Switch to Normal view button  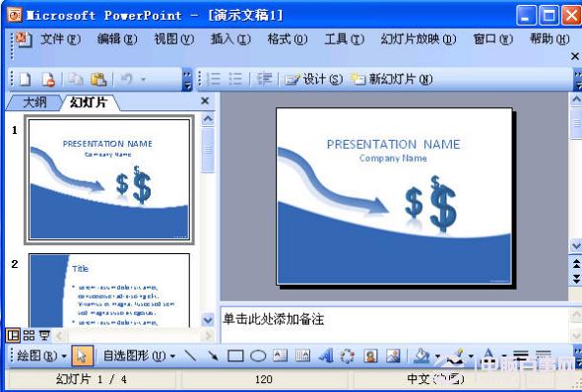(13, 336)
